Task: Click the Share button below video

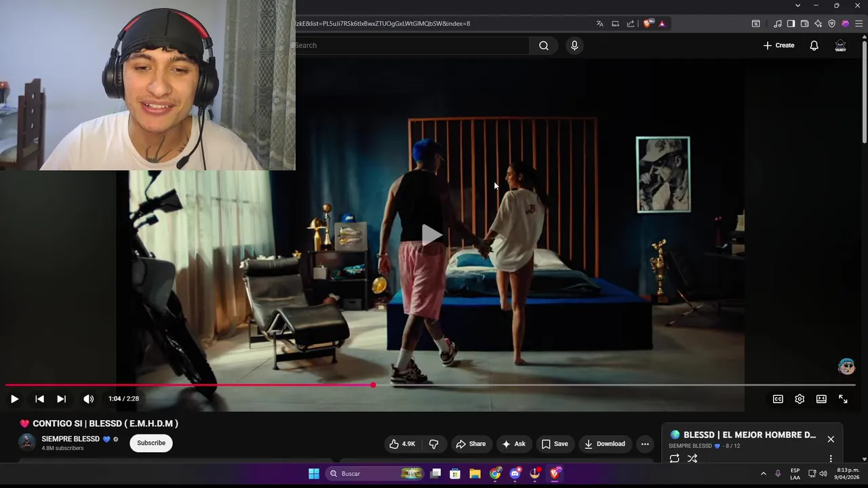Action: pyautogui.click(x=471, y=444)
